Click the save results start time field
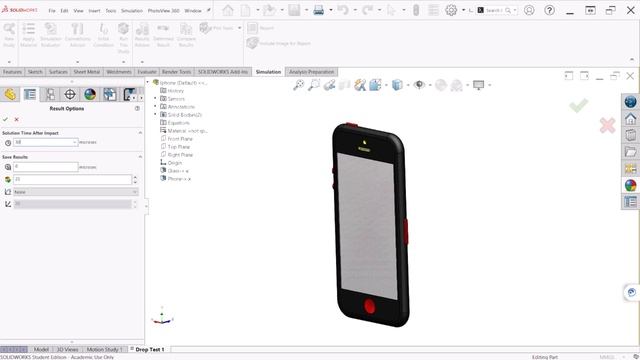 [45, 167]
